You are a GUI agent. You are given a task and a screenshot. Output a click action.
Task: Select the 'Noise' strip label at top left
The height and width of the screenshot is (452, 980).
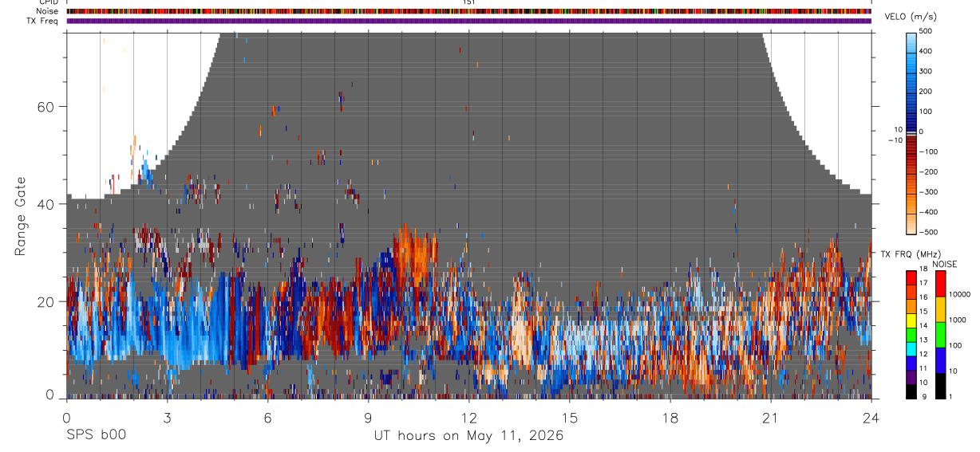[x=47, y=11]
